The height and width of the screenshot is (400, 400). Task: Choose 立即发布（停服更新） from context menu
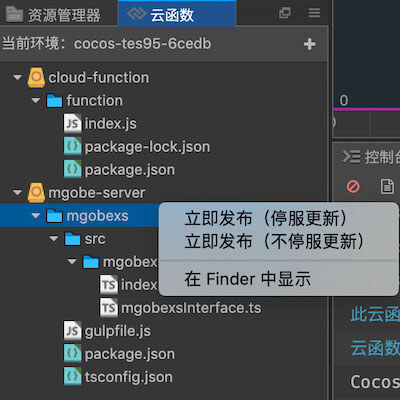[x=266, y=219]
